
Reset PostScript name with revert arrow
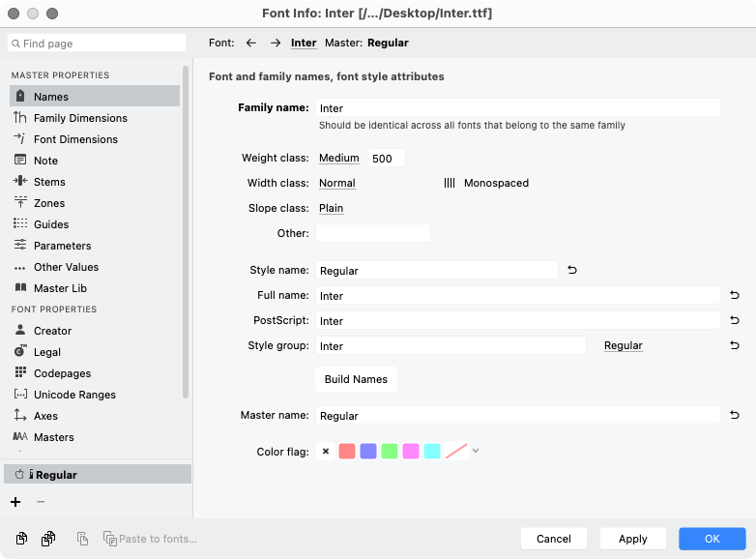735,320
